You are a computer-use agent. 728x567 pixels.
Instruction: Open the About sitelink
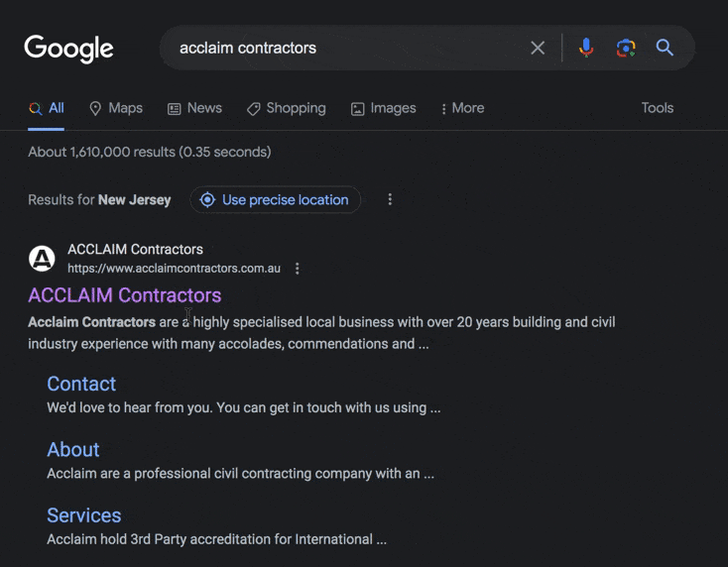point(73,450)
